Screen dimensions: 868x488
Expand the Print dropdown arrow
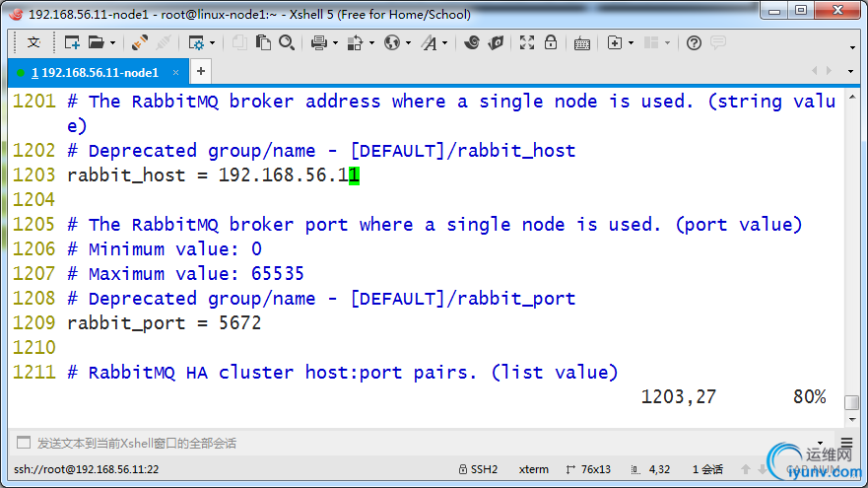pyautogui.click(x=335, y=42)
